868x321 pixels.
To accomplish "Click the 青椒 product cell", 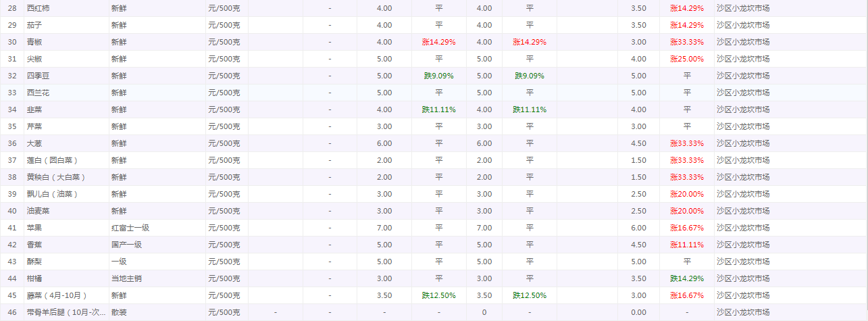I will pos(34,42).
